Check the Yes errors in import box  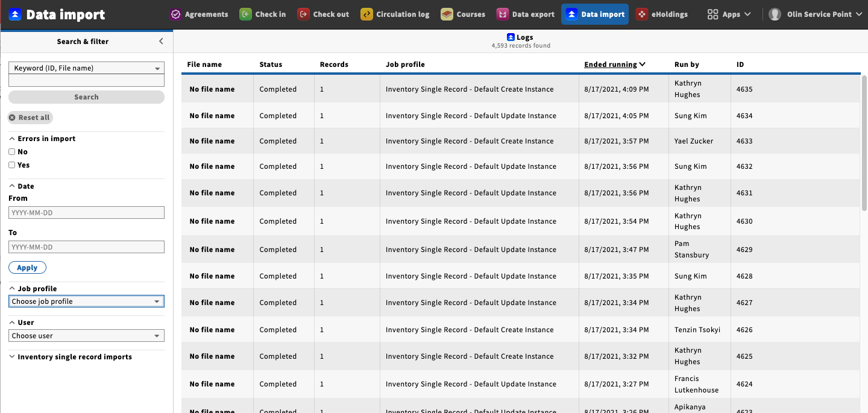(12, 165)
